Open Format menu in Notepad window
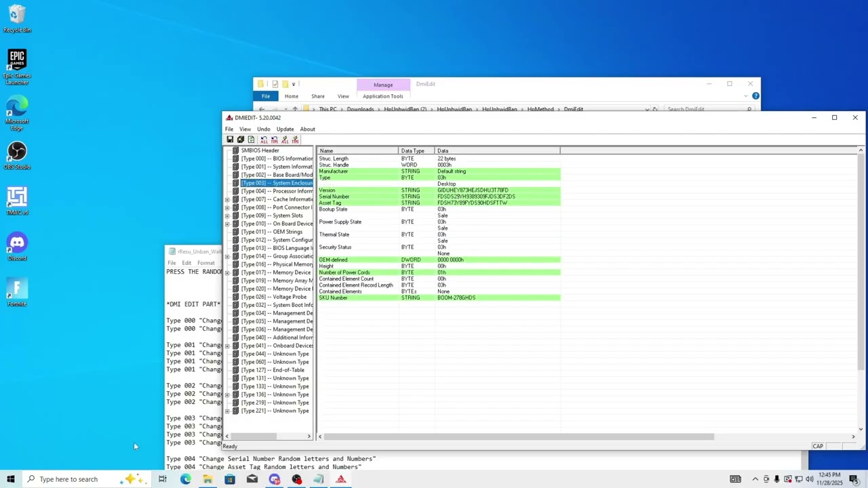This screenshot has width=868, height=488. coord(205,263)
